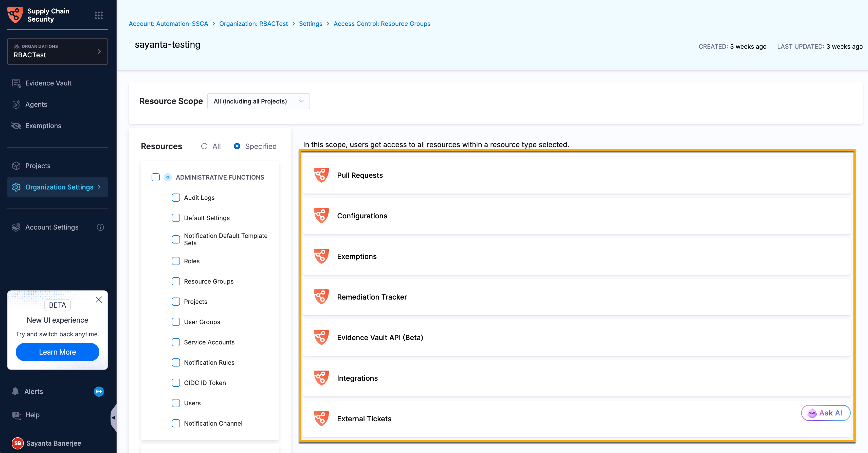This screenshot has width=868, height=453.
Task: Select the Specified resources radio button
Action: pyautogui.click(x=237, y=146)
